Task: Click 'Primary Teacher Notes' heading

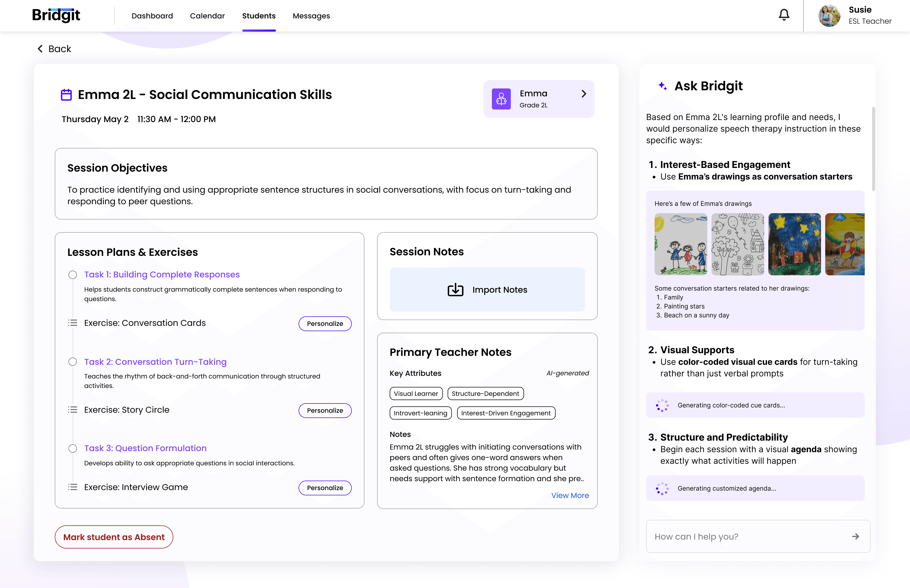Action: point(450,352)
